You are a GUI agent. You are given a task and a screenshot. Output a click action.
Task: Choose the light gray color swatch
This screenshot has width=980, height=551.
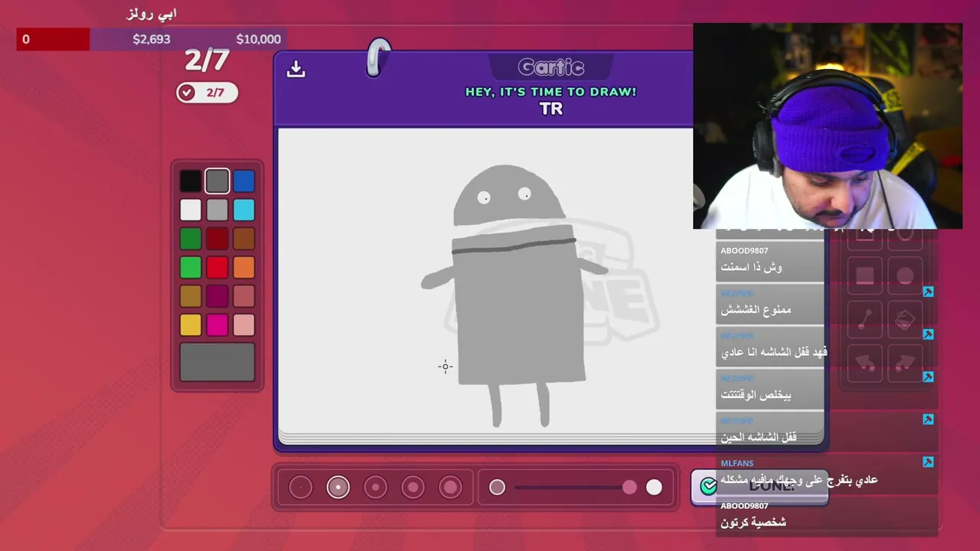coord(217,210)
